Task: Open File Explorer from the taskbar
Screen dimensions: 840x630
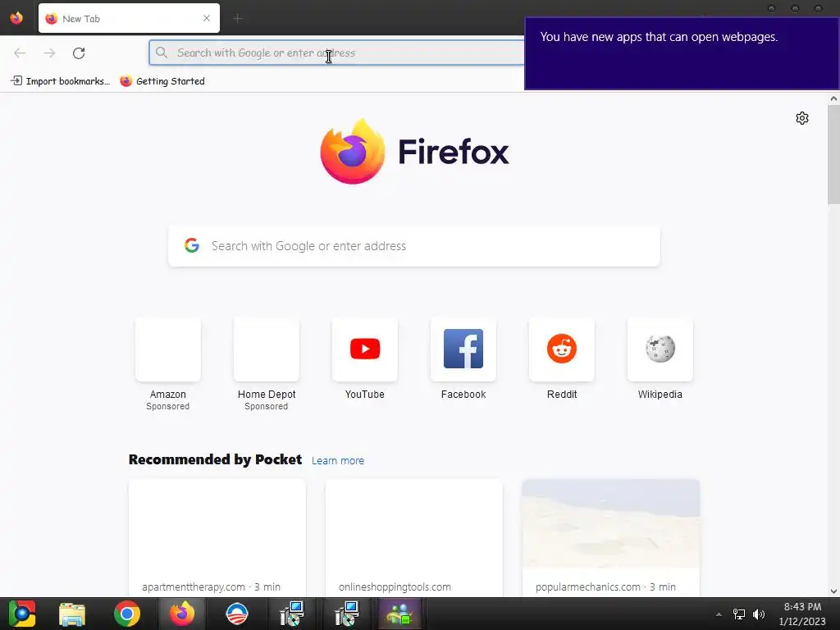Action: click(x=72, y=614)
